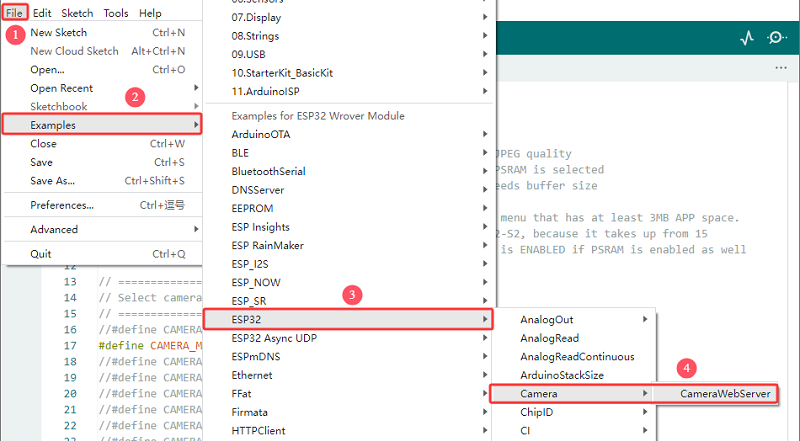Viewport: 800px width, 441px height.
Task: Click the three-dot tab options icon
Action: 781,68
